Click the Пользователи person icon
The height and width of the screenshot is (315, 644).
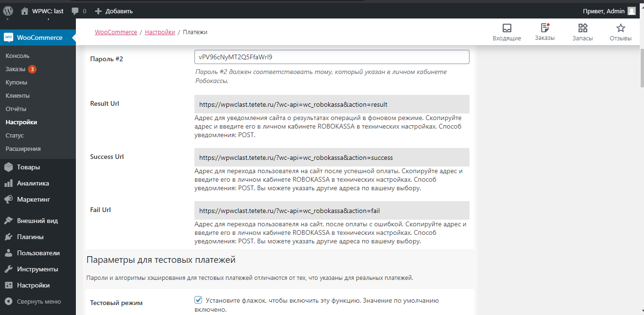click(x=9, y=253)
